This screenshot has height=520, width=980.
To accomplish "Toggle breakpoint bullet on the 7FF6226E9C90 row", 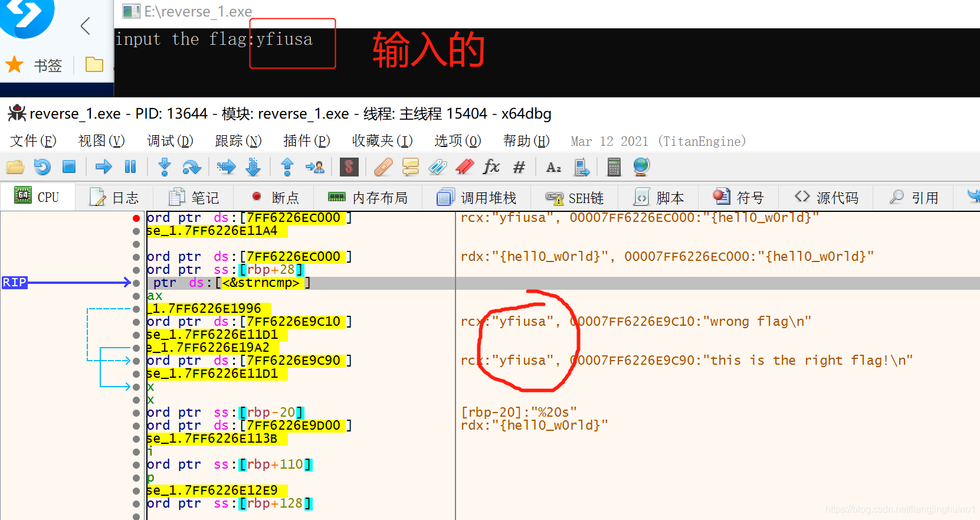I will (x=136, y=361).
